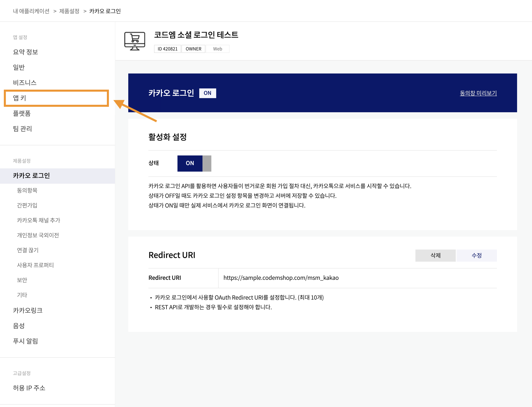Click the 고급설정 section label
Image resolution: width=532 pixels, height=407 pixels.
point(22,373)
